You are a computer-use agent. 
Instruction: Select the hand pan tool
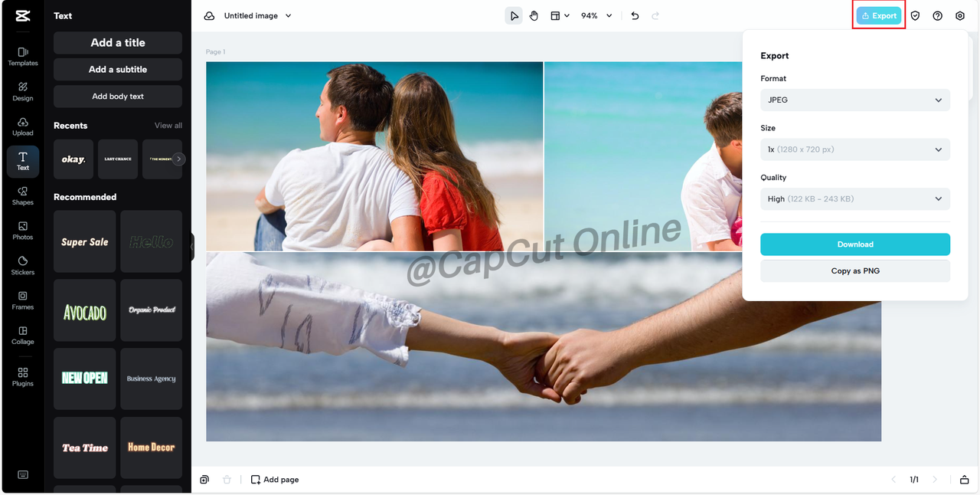(x=534, y=15)
